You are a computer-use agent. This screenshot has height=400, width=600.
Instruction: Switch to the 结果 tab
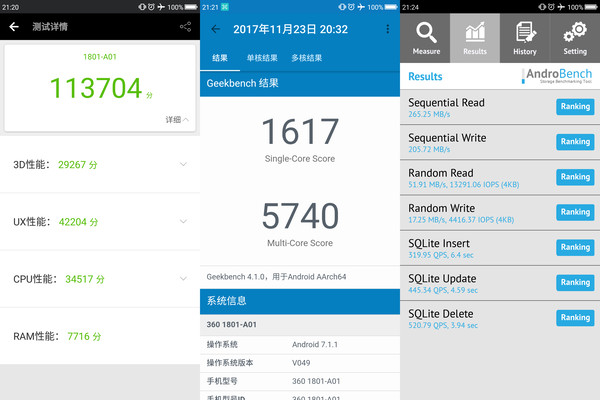[x=220, y=58]
